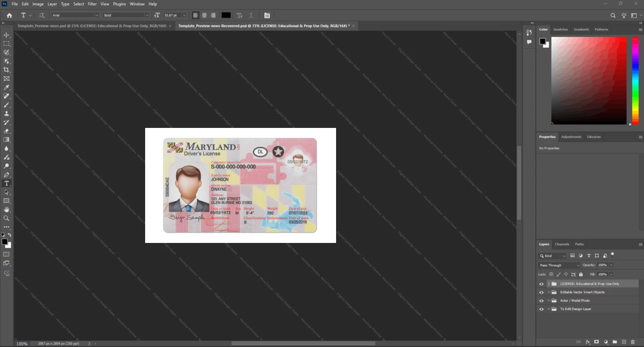Image resolution: width=644 pixels, height=347 pixels.
Task: Click the create new layer icon
Action: pyautogui.click(x=624, y=342)
